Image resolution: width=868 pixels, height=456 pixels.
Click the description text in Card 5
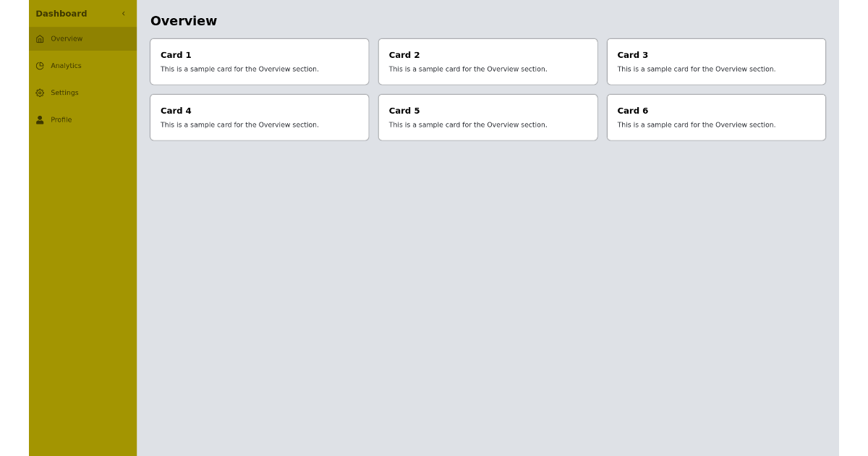click(x=468, y=124)
